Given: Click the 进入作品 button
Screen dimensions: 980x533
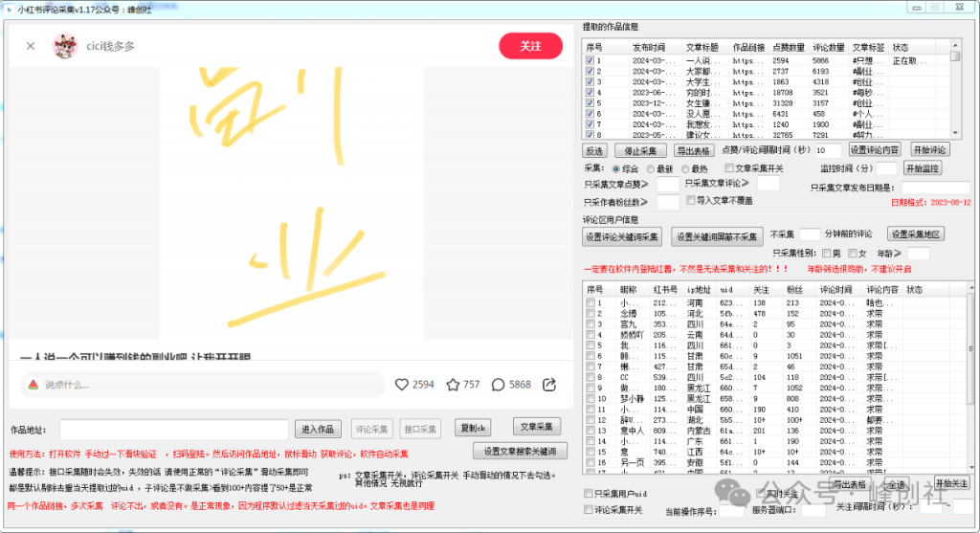Looking at the screenshot, I should (318, 430).
